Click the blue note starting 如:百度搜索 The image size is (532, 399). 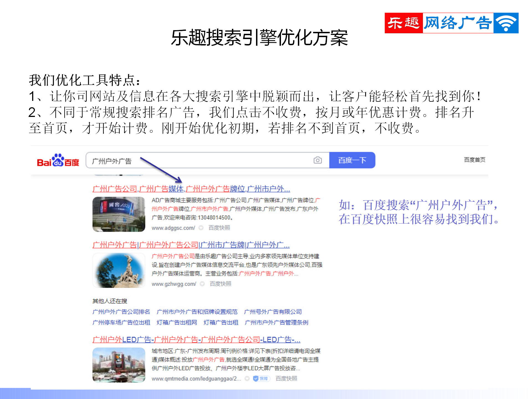(x=419, y=212)
